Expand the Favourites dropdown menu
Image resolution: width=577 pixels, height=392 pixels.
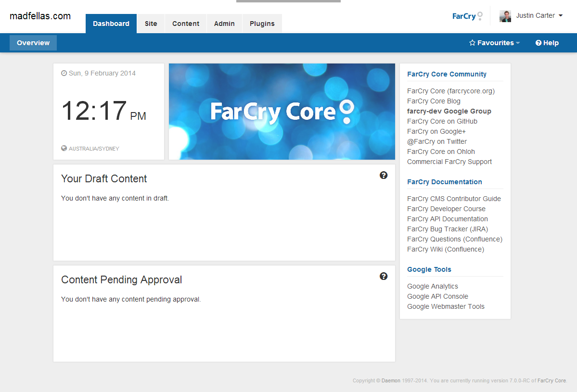coord(495,43)
